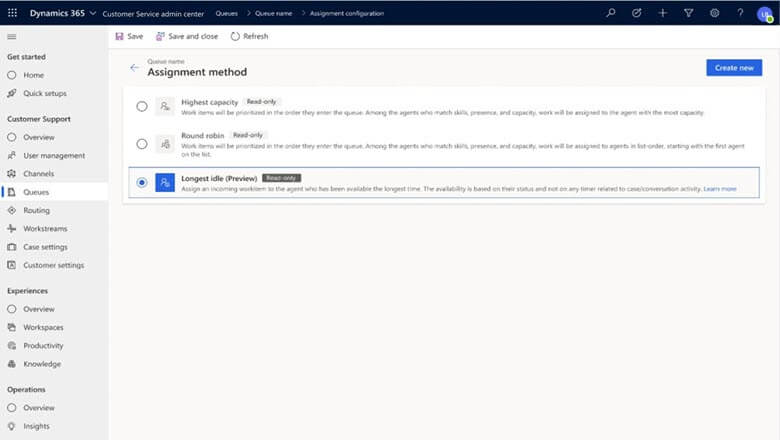
Task: Select the Longest idle radio button
Action: (142, 182)
